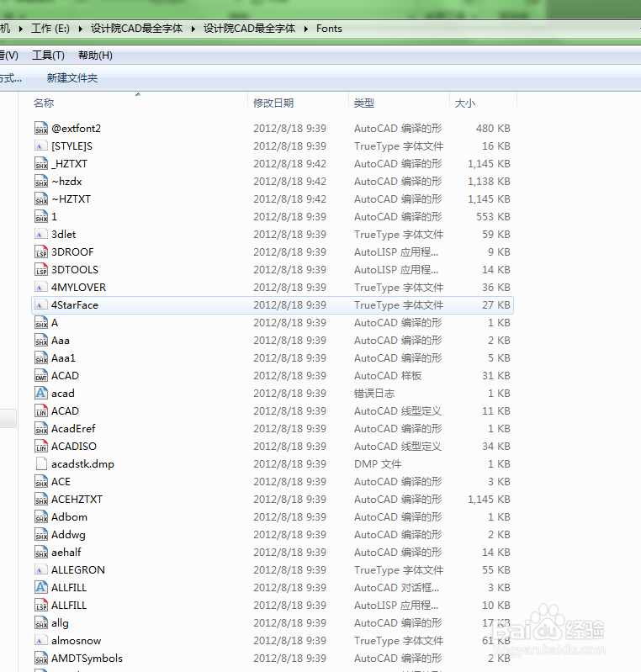Screen dimensions: 641x672
Task: Go to 工作 (E:) in address bar
Action: tap(50, 29)
